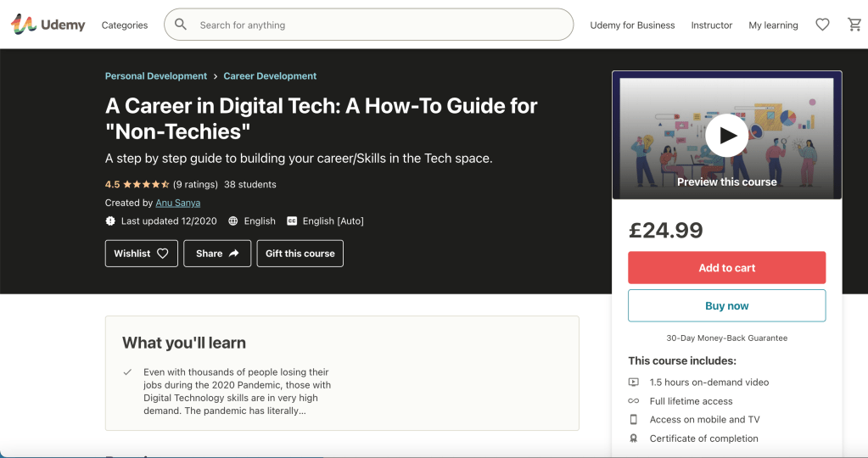Click the mobile access device icon

tap(633, 420)
